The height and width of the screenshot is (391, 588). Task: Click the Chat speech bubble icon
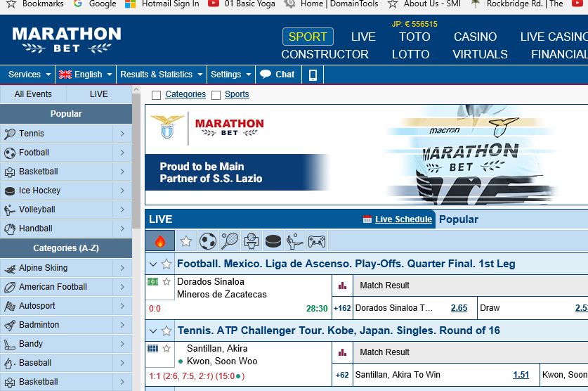click(266, 75)
